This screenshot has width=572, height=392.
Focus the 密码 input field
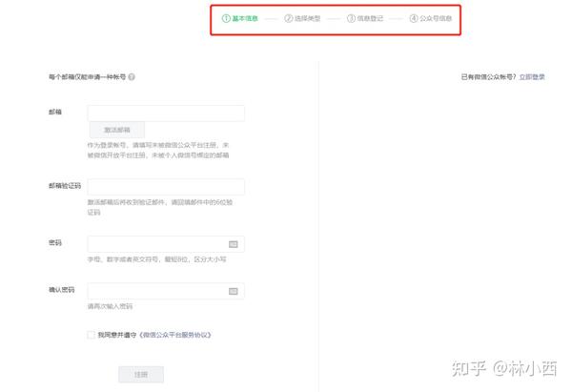click(x=166, y=244)
